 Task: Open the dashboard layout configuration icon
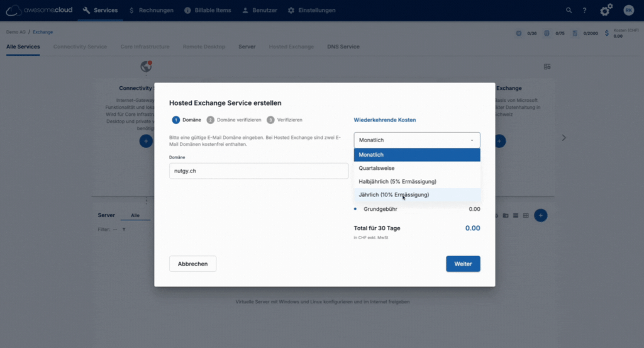pos(547,67)
